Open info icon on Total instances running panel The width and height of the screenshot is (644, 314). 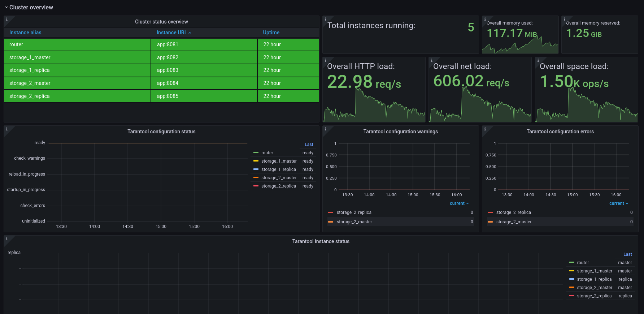pos(325,19)
